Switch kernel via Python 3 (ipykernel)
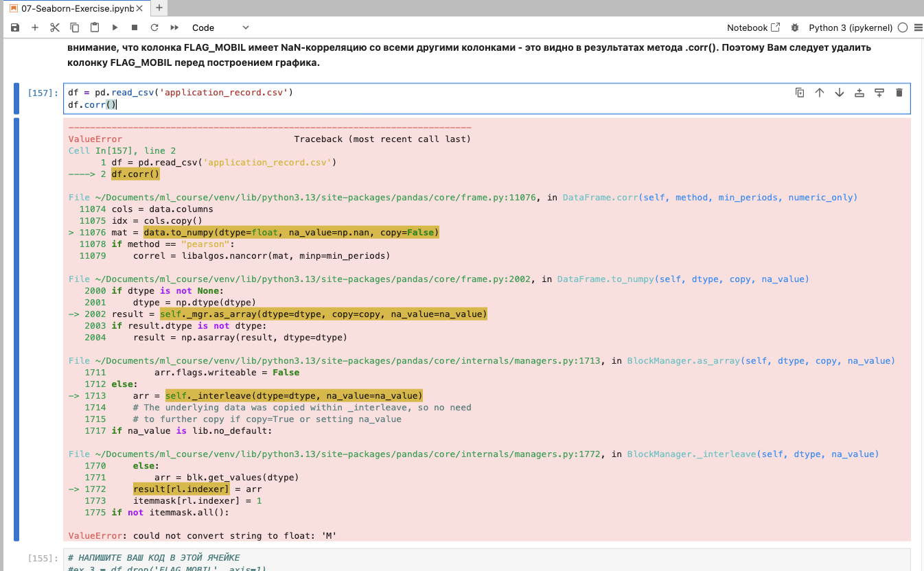The width and height of the screenshot is (924, 571). [851, 27]
